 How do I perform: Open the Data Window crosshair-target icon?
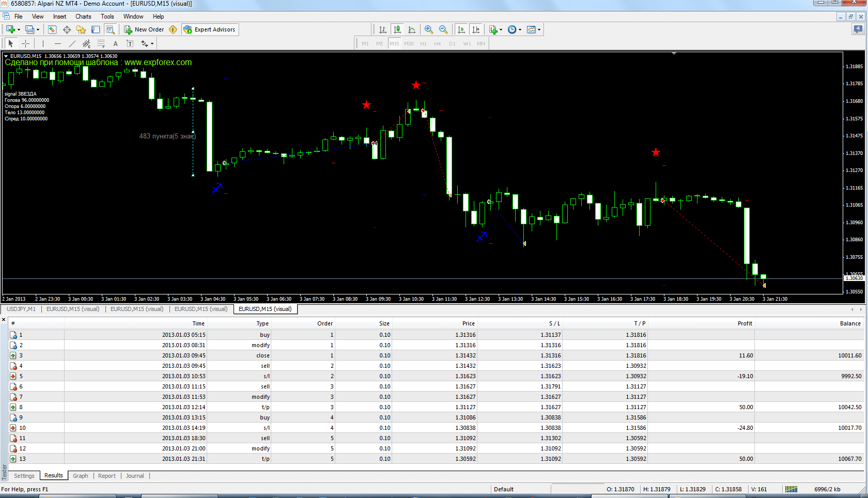67,29
